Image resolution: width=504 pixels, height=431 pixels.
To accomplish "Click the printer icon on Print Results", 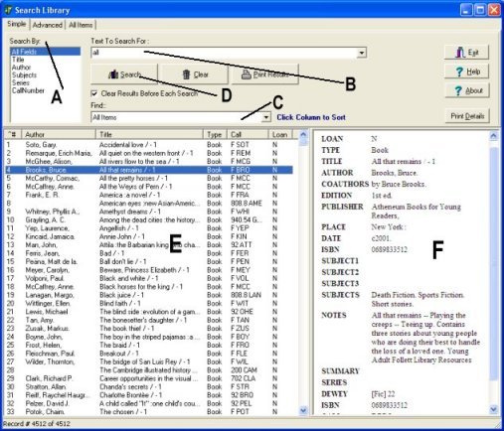I will click(247, 74).
